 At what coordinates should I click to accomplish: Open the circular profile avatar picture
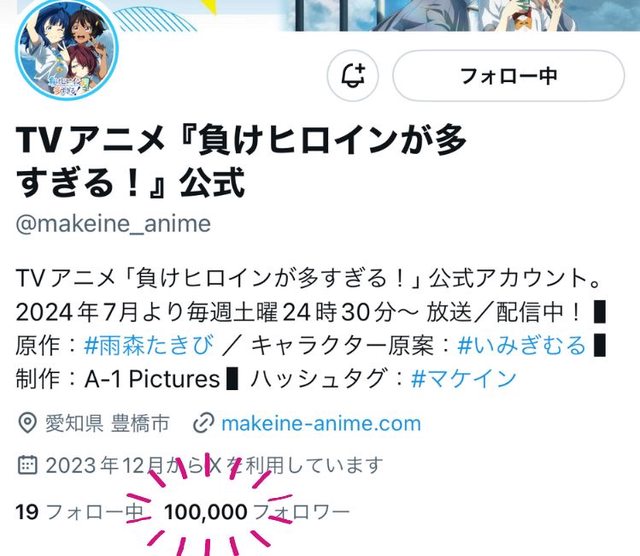pyautogui.click(x=67, y=49)
